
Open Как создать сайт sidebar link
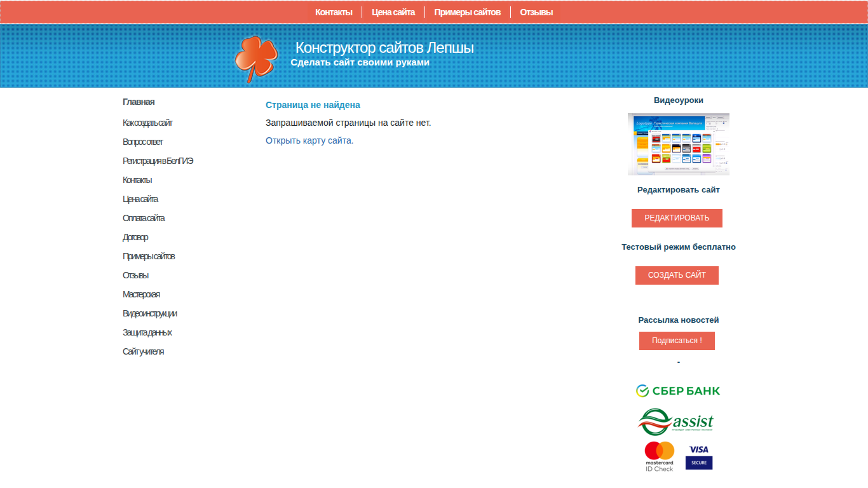[147, 123]
